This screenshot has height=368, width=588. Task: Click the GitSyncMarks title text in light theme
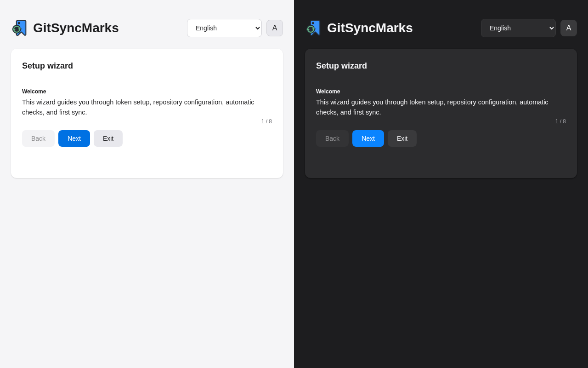tap(76, 28)
